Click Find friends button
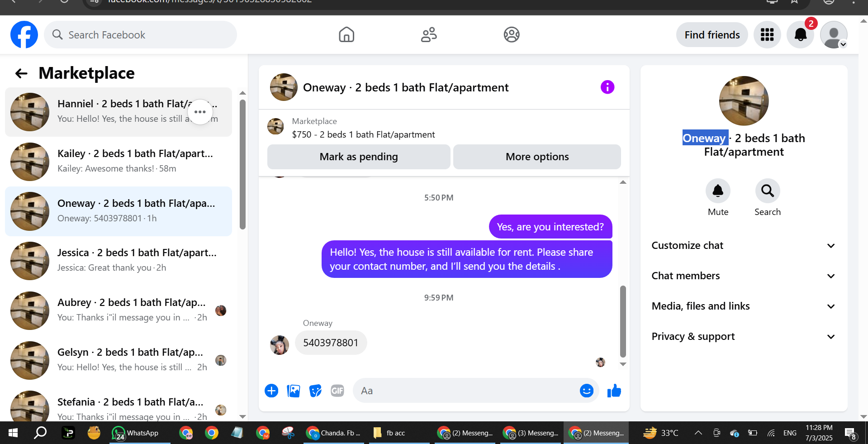The image size is (868, 444). pos(712,35)
